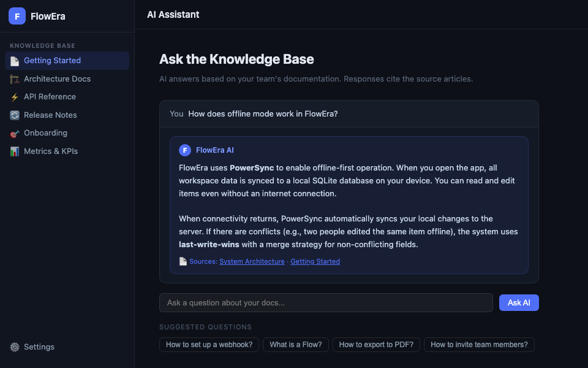
Task: Click the FlowEra AI avatar icon
Action: tap(185, 150)
